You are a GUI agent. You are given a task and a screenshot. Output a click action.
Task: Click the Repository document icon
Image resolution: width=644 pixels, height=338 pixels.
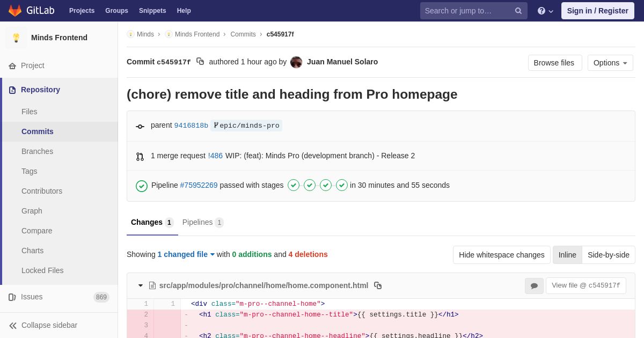pos(12,90)
